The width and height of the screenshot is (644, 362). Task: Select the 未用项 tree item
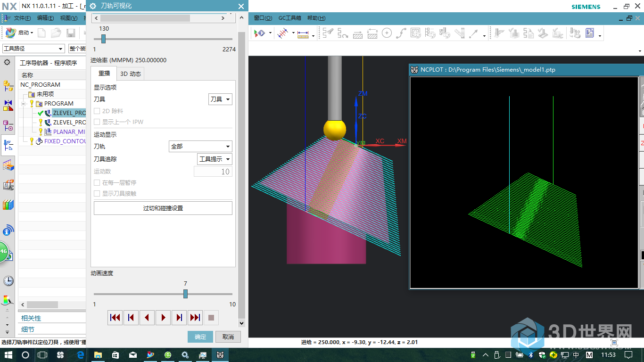point(45,94)
